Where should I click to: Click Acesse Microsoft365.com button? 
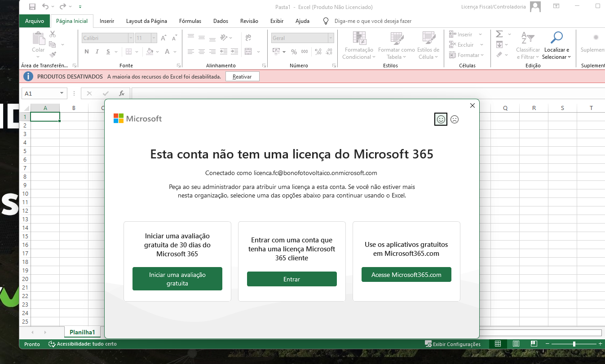pyautogui.click(x=406, y=275)
